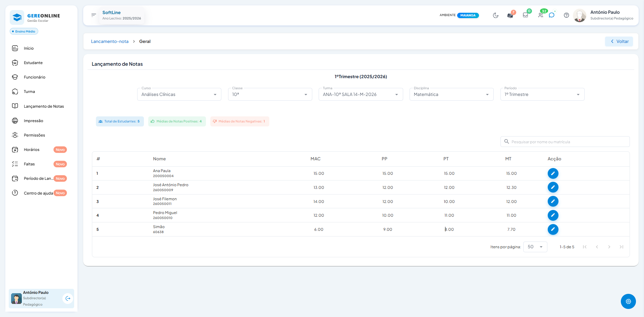The image size is (644, 317).
Task: Open Horários in the sidebar
Action: click(x=32, y=150)
